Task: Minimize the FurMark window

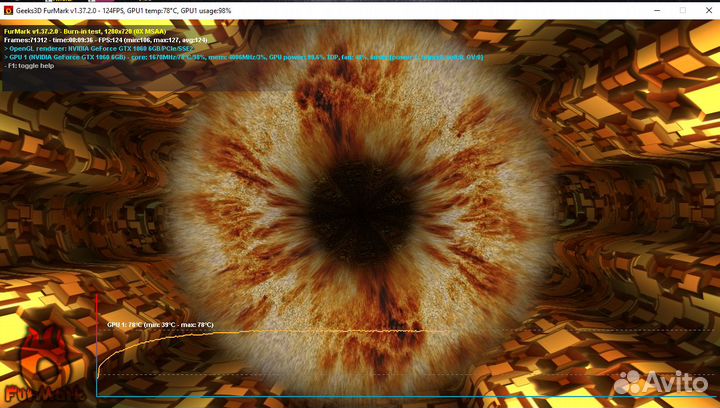Action: coord(657,10)
